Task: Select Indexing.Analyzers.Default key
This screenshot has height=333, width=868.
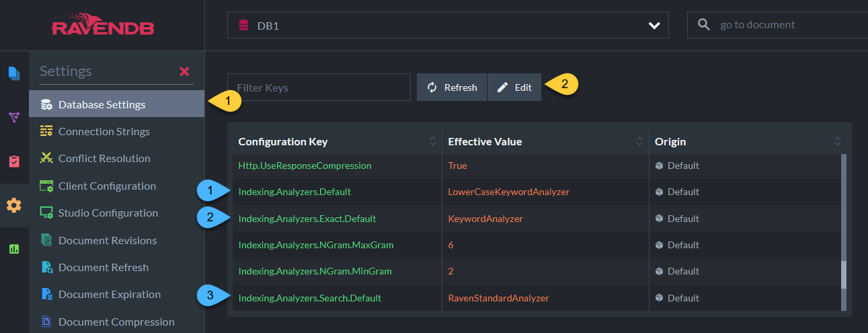Action: pos(294,192)
